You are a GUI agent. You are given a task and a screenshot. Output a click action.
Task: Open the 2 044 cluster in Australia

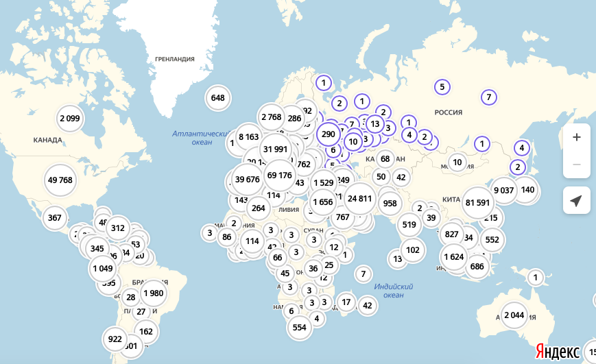514,315
